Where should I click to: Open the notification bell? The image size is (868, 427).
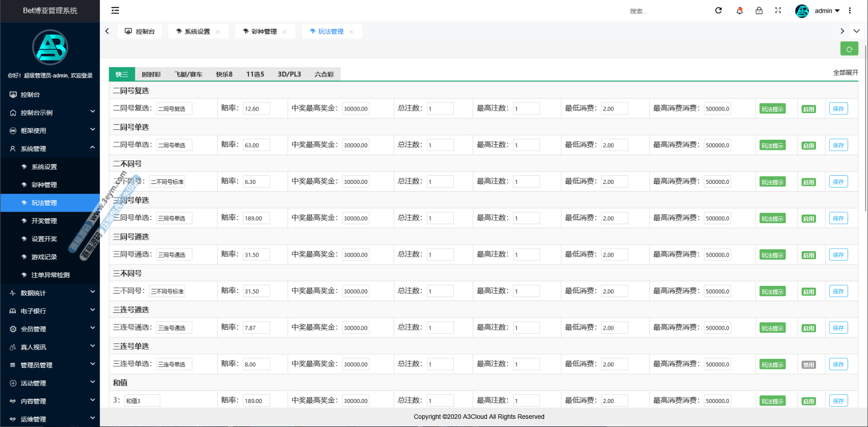(x=739, y=10)
